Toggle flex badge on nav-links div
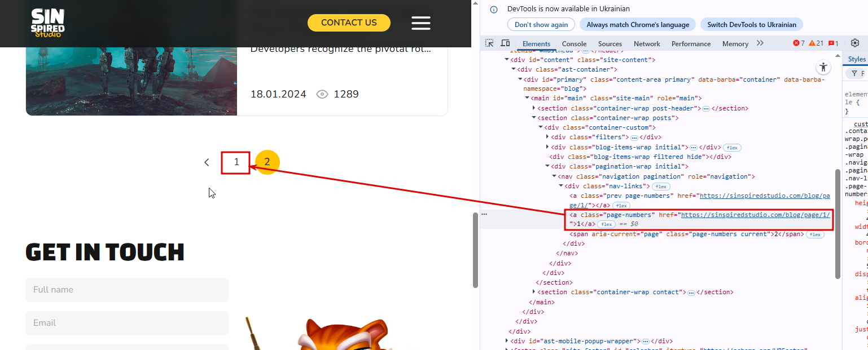The width and height of the screenshot is (868, 350). point(661,187)
